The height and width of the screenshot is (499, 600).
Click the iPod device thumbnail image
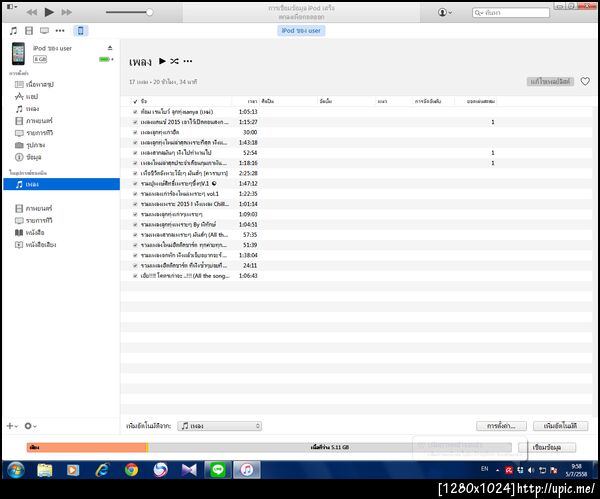click(x=18, y=54)
